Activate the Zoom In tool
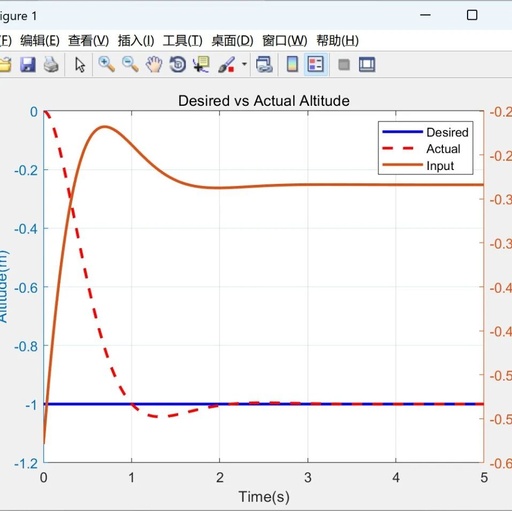512x511 pixels. tap(107, 64)
